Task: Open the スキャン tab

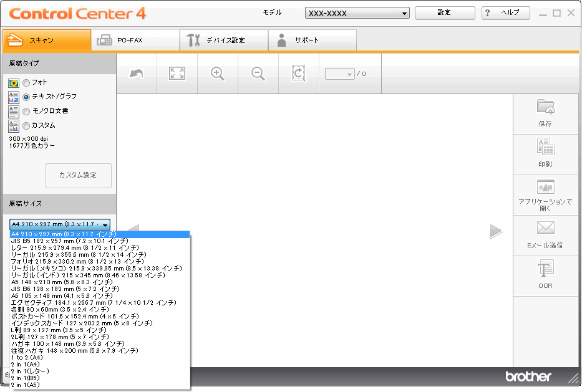Action: 47,40
